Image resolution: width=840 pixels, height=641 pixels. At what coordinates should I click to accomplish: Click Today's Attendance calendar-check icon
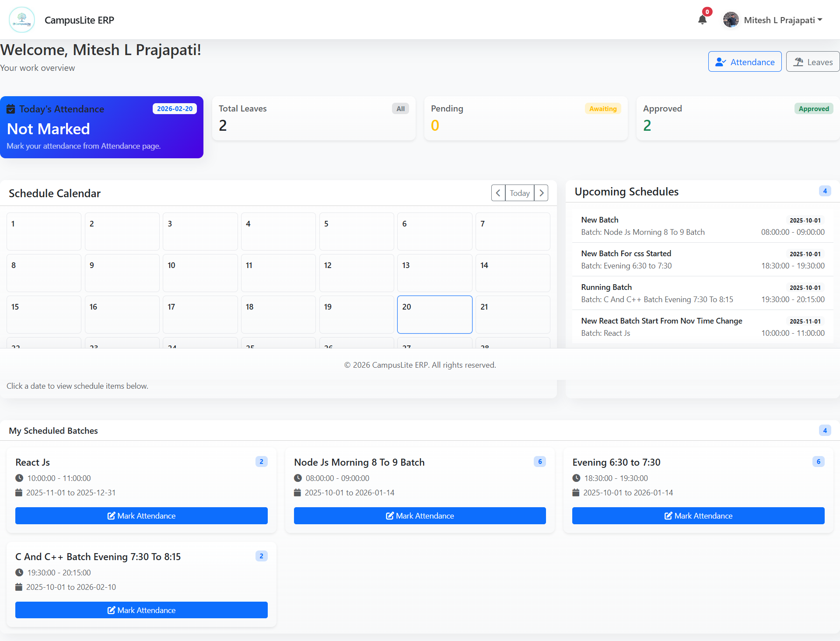tap(11, 109)
